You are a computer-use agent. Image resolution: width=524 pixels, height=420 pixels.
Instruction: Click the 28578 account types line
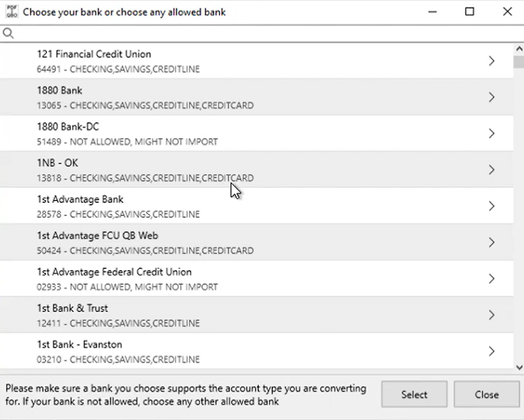(118, 215)
